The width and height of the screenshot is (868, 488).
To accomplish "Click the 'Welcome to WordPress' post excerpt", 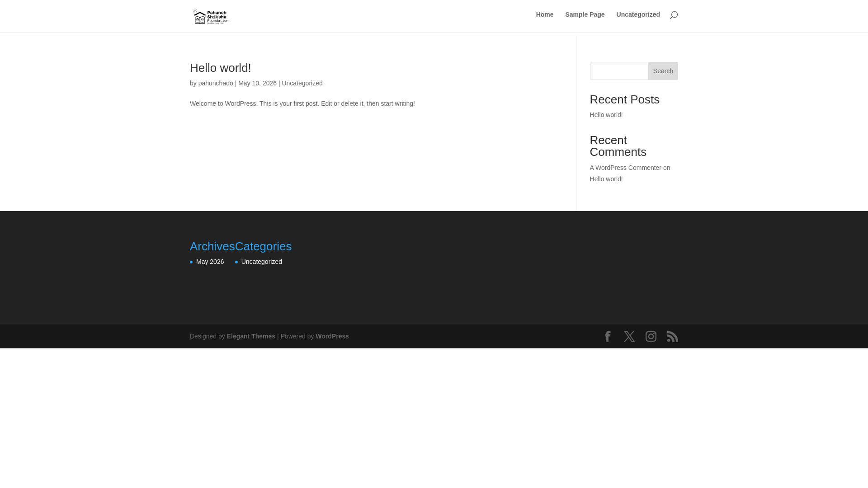I will [x=302, y=103].
